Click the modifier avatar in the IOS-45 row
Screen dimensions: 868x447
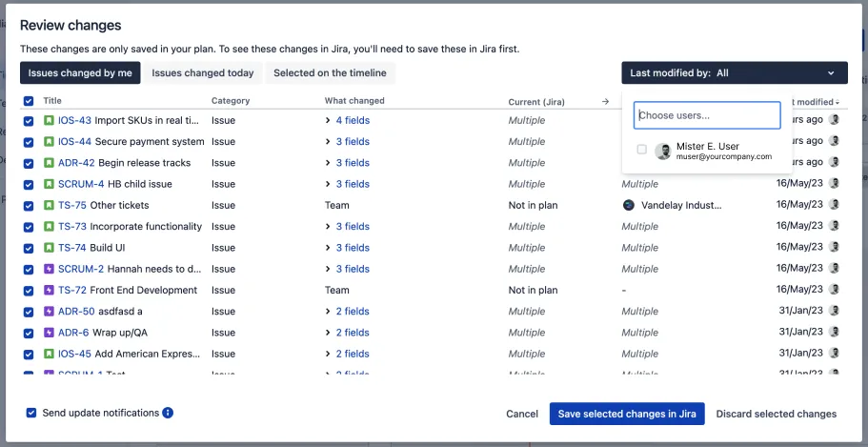(x=834, y=353)
